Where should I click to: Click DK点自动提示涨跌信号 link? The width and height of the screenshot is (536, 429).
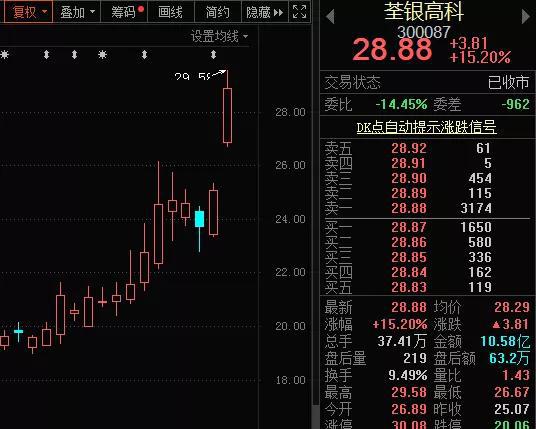pyautogui.click(x=426, y=127)
